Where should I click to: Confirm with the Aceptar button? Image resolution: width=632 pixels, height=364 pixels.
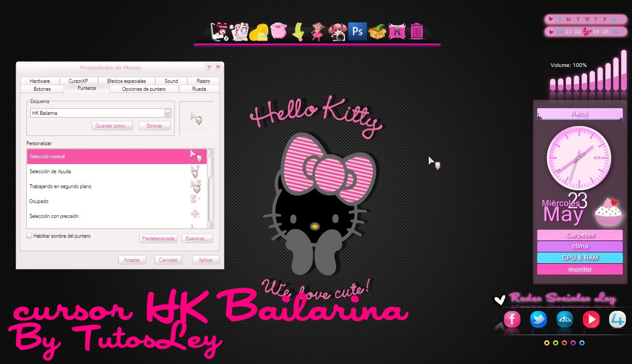[132, 260]
